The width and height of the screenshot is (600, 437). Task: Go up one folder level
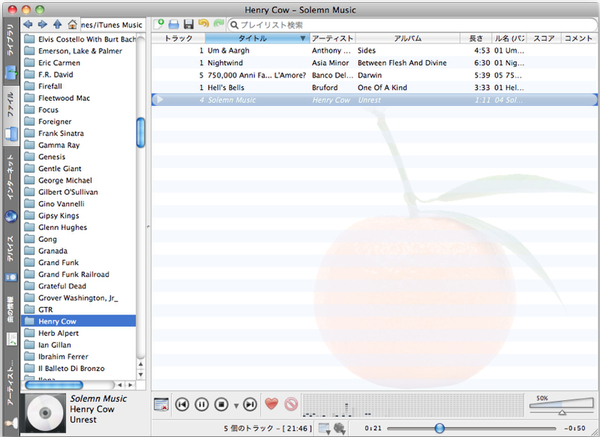tap(57, 25)
